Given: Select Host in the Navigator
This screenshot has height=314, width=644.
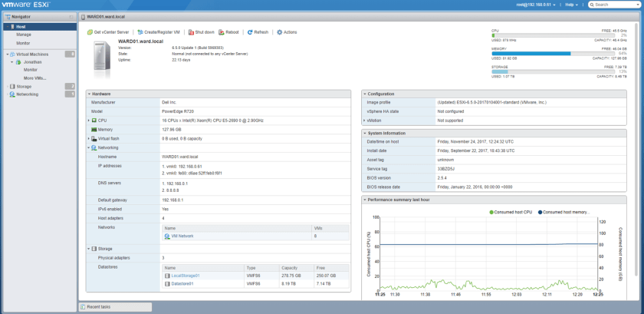Looking at the screenshot, I should (x=40, y=27).
